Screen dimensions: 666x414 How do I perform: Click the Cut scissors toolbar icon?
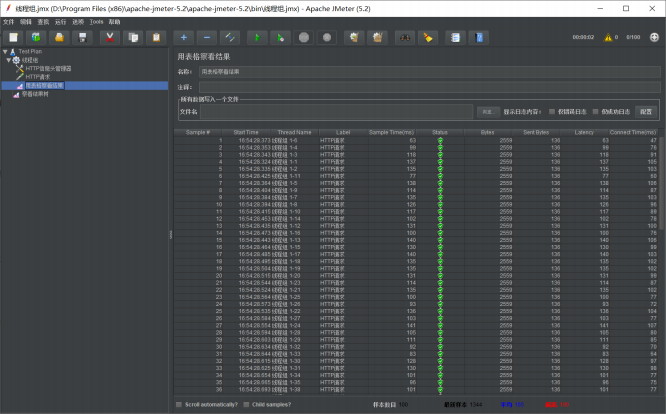[x=108, y=37]
